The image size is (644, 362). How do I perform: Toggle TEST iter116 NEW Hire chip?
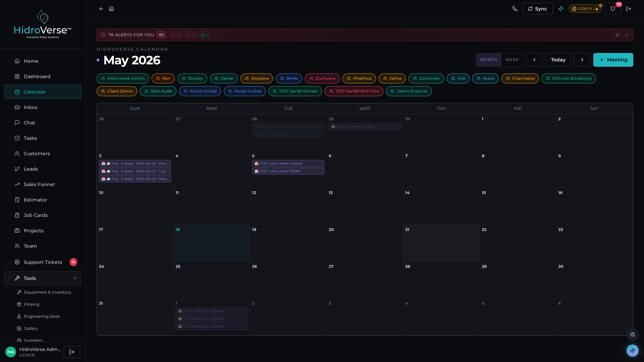click(x=354, y=91)
